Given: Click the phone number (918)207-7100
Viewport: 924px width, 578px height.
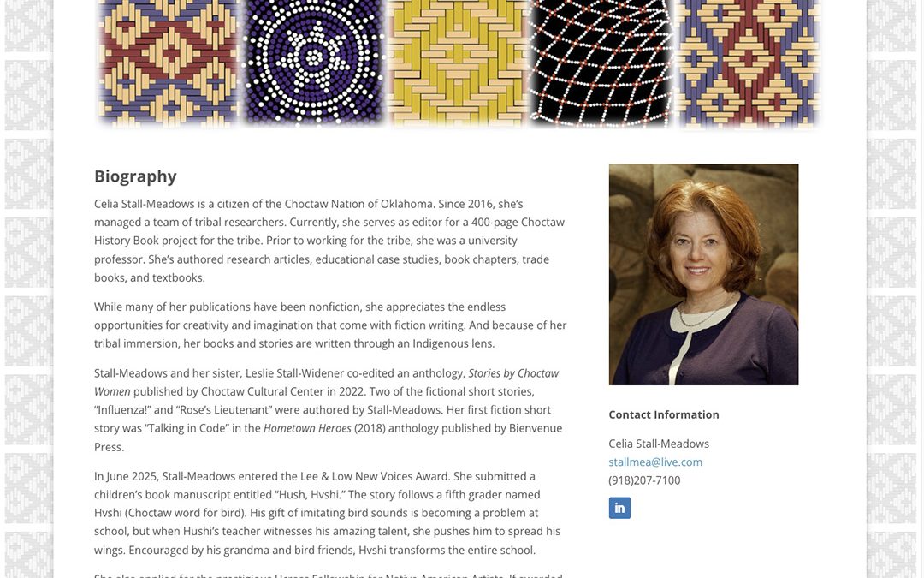Looking at the screenshot, I should (644, 480).
